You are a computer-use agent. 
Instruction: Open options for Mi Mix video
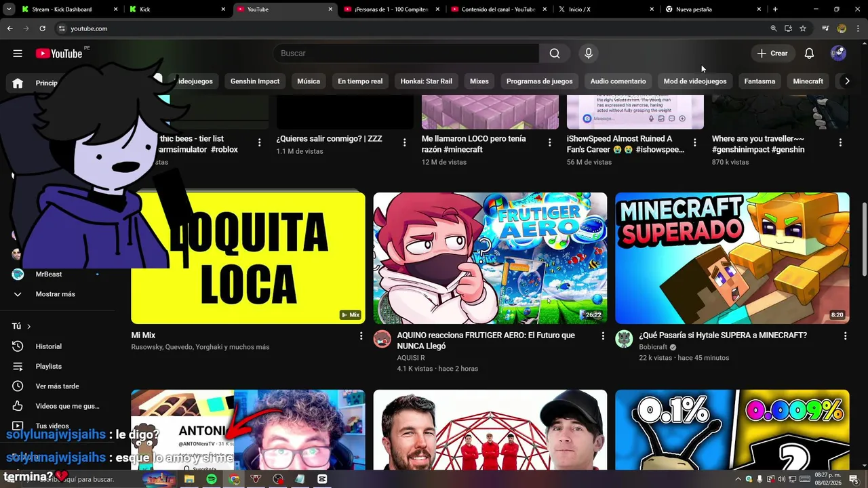361,335
